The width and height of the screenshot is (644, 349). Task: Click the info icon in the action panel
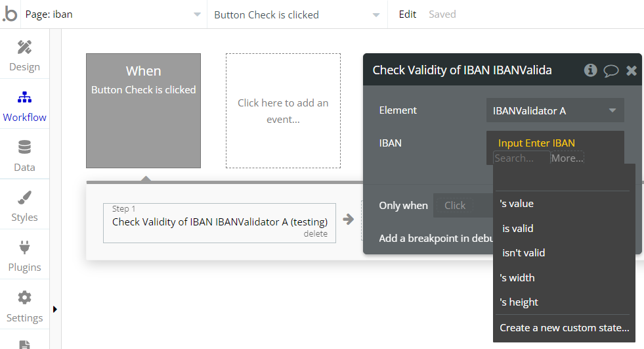pyautogui.click(x=590, y=70)
